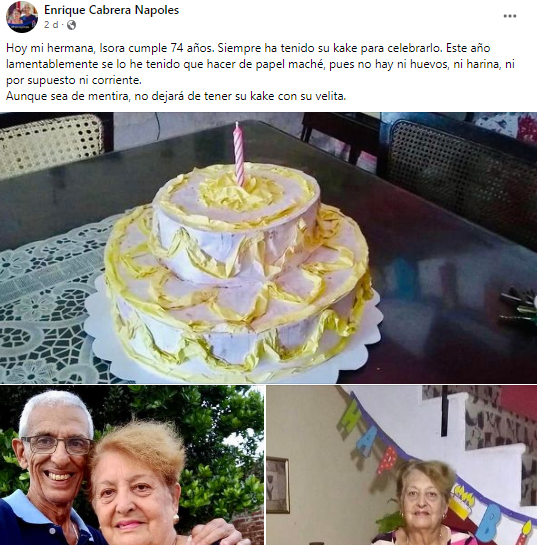
Task: Click the woman's face under the birthday banner
Action: point(422,499)
